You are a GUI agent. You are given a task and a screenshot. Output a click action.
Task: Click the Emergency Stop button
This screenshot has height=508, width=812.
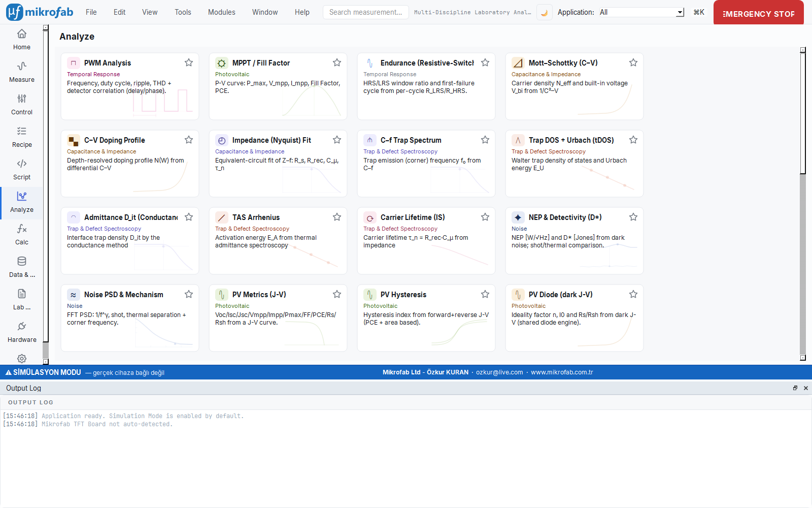(759, 12)
